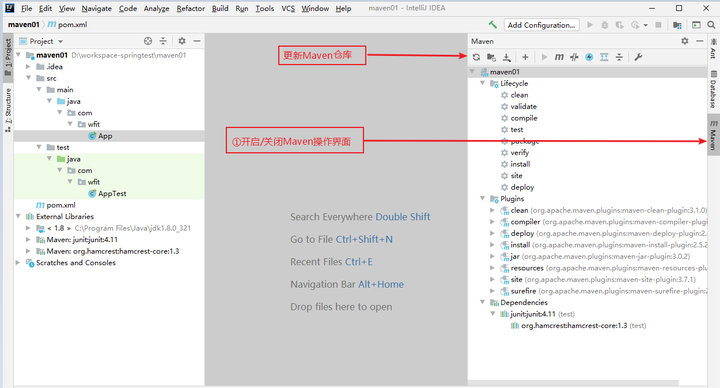This screenshot has width=720, height=388.
Task: Collapse all in Project panel
Action: [x=163, y=41]
